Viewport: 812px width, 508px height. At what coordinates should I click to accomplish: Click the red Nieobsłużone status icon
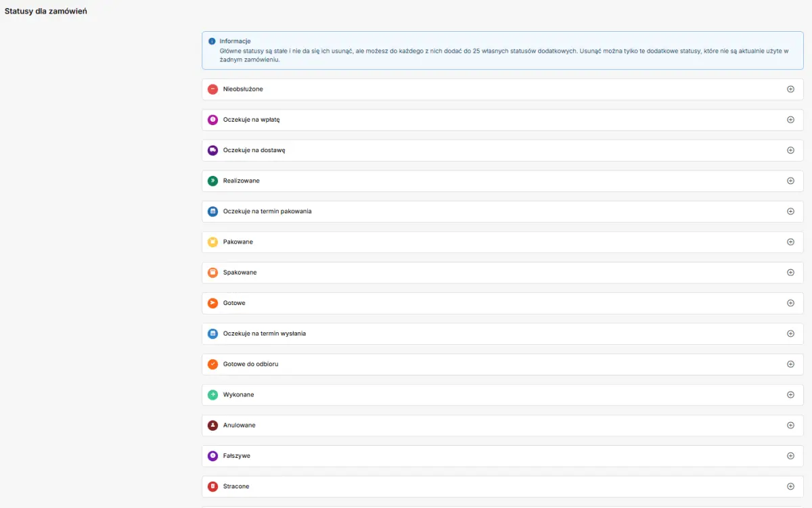click(212, 89)
